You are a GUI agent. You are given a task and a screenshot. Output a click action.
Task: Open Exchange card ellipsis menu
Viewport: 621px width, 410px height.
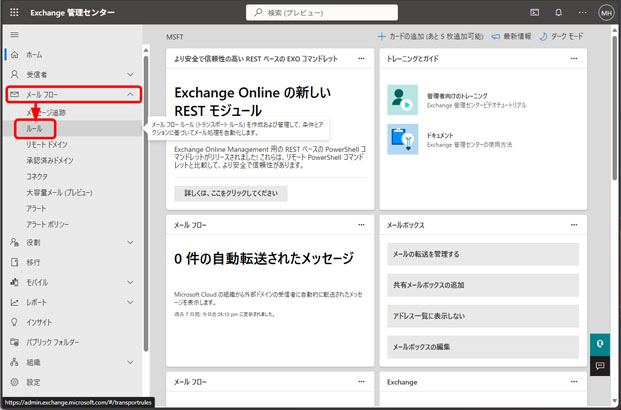point(574,381)
